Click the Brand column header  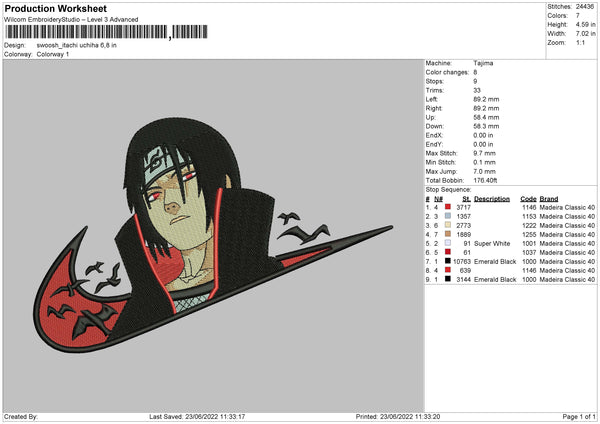pos(549,199)
